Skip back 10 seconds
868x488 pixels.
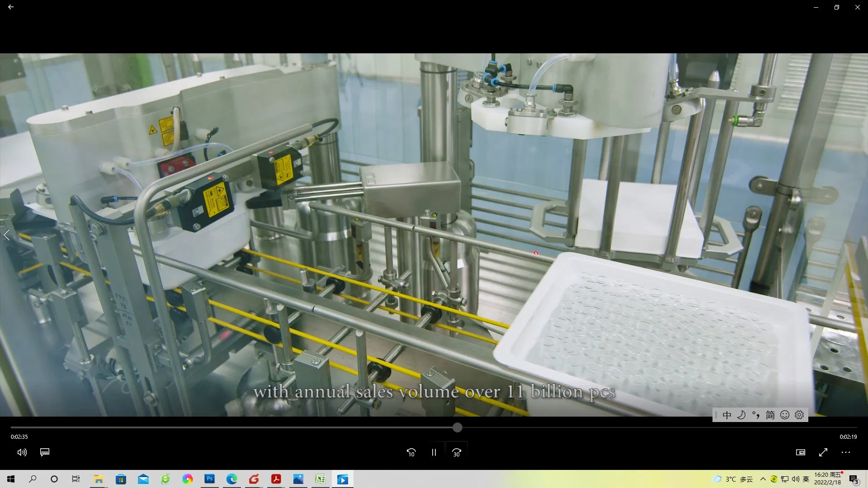point(411,452)
